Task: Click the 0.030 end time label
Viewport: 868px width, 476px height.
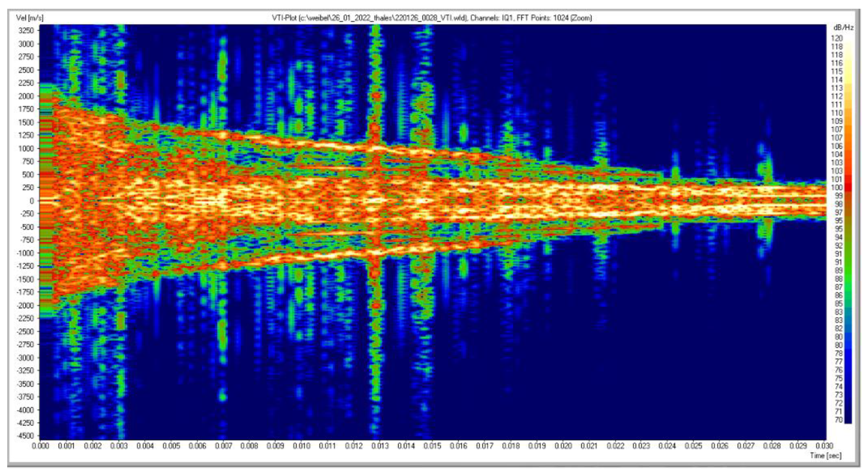Action: pyautogui.click(x=824, y=446)
